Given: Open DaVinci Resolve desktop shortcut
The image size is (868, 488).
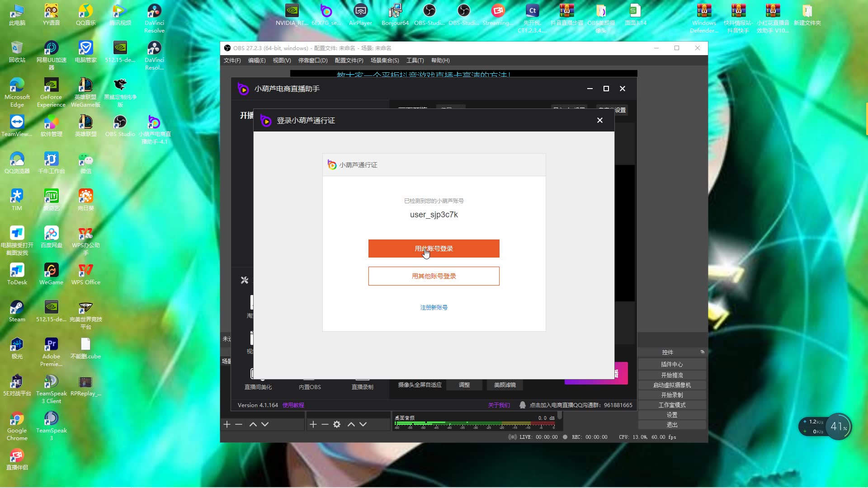Looking at the screenshot, I should [154, 18].
